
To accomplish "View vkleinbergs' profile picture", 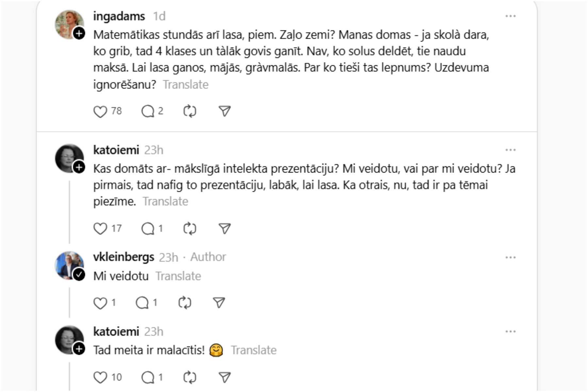I will [68, 265].
